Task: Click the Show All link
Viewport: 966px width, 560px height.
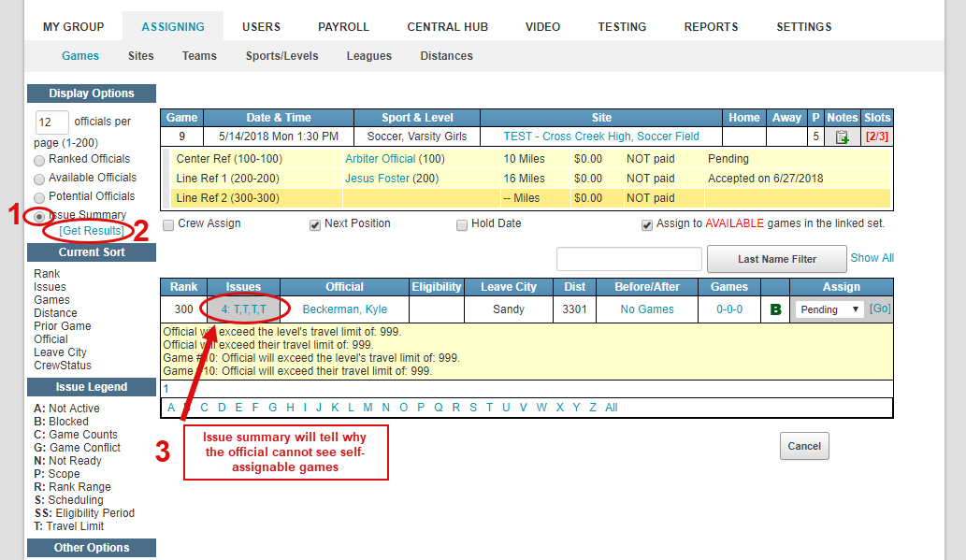Action: (x=872, y=258)
